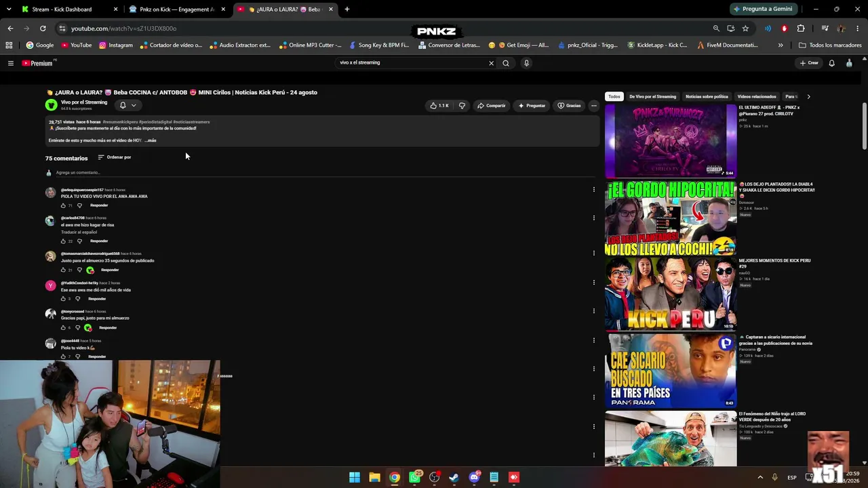The width and height of the screenshot is (868, 488).
Task: Open a new browser tab
Action: point(347,9)
